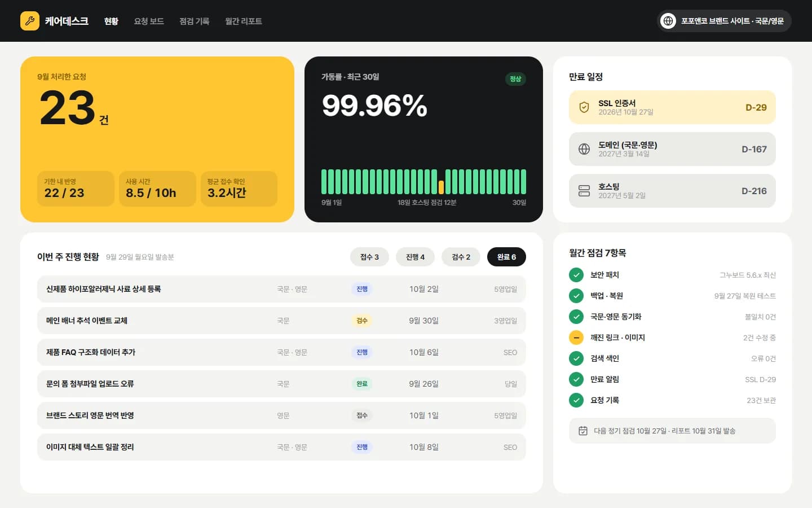Screen dimensions: 812x508
Task: Click the check icon for 국문·영문 동기화
Action: (x=576, y=317)
